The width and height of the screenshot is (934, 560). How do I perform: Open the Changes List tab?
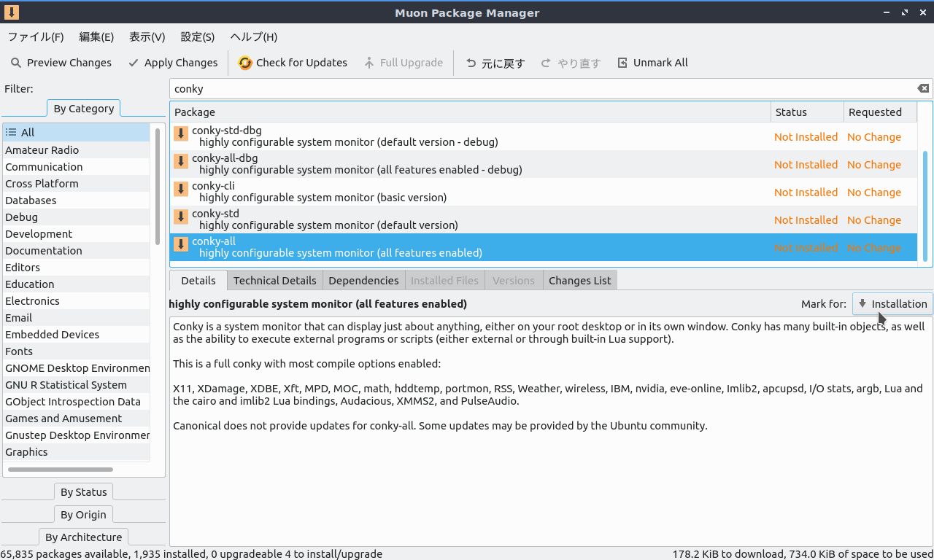tap(580, 280)
